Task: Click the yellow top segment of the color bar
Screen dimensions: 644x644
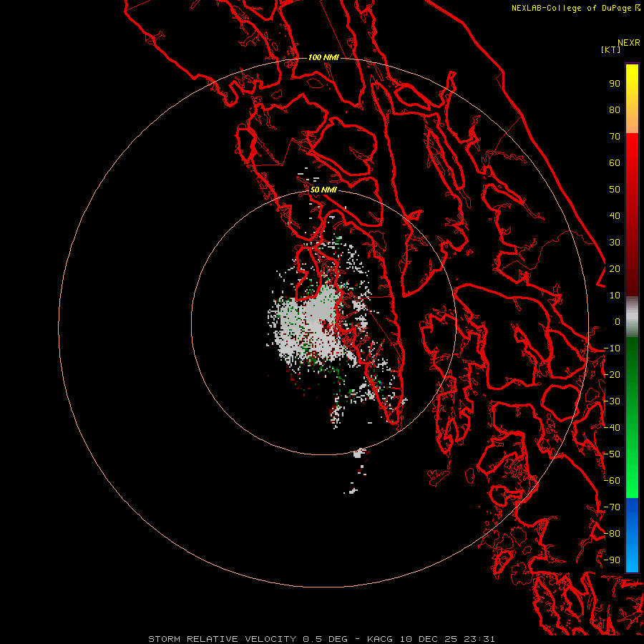Action: [x=632, y=99]
